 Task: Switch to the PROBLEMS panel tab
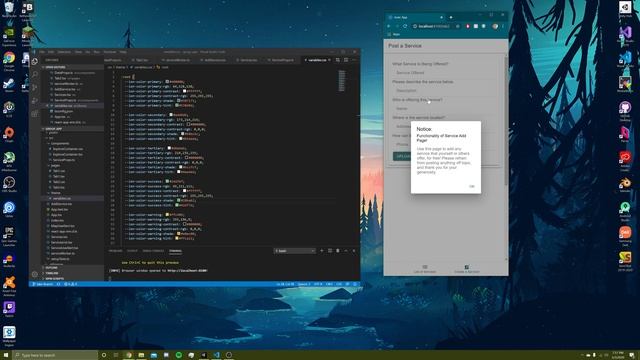pyautogui.click(x=116, y=251)
